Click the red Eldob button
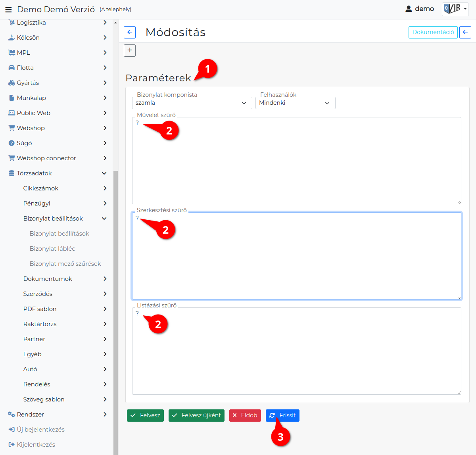Viewport: 476px width, 455px height. [245, 415]
